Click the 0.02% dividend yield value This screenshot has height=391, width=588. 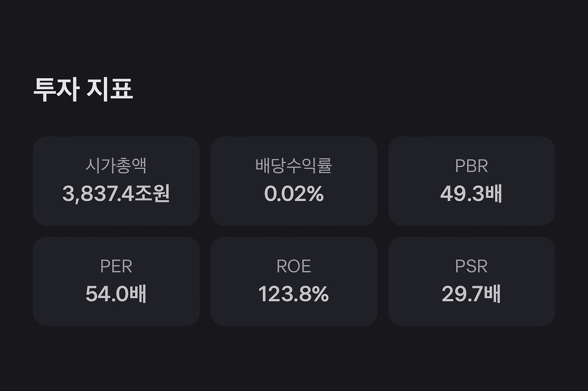294,194
